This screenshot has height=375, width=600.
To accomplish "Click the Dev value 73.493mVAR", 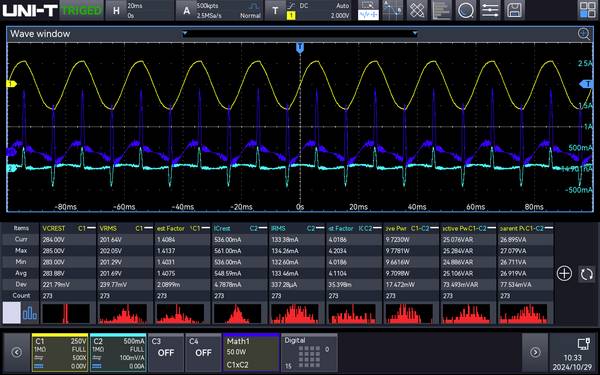I will point(461,285).
